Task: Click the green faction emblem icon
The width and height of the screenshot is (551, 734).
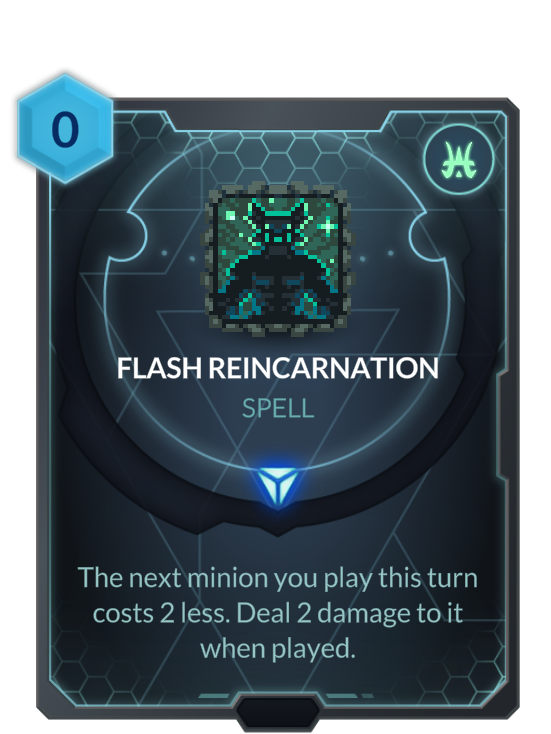Action: (459, 160)
